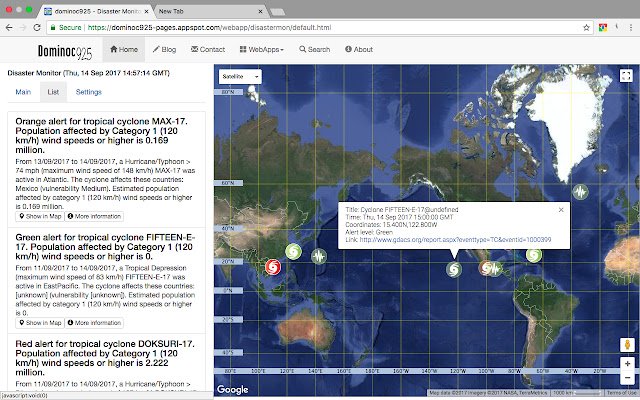The image size is (640, 400).
Task: Reload the current page
Action: click(37, 27)
